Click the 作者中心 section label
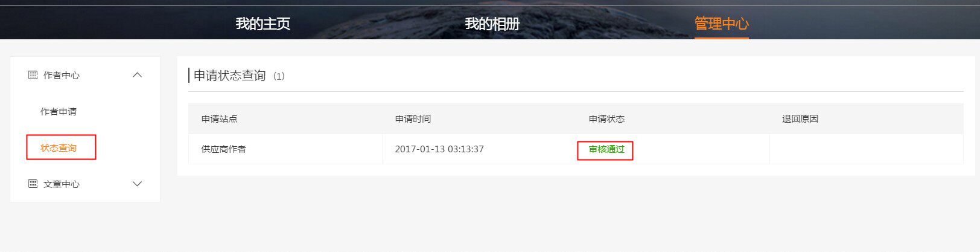 [62, 75]
